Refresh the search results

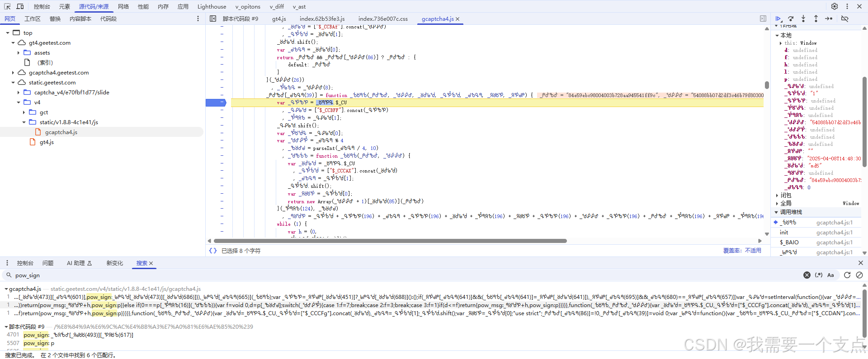coord(847,275)
